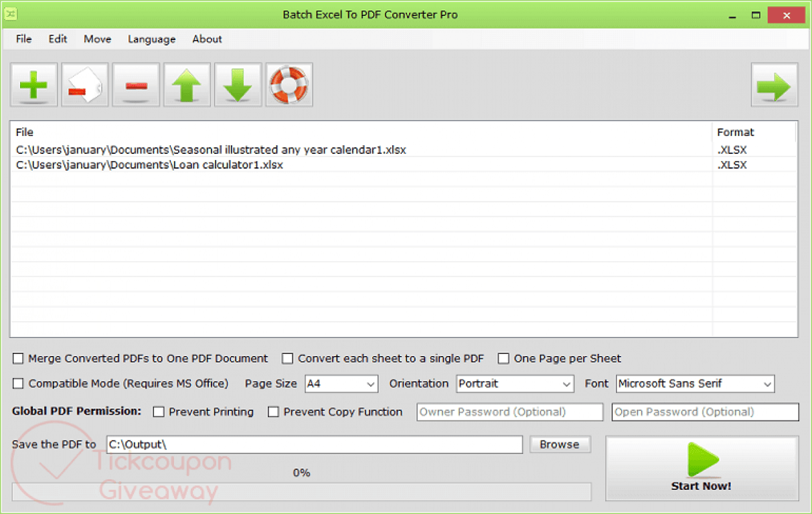Click the green convert arrow icon

(x=774, y=84)
